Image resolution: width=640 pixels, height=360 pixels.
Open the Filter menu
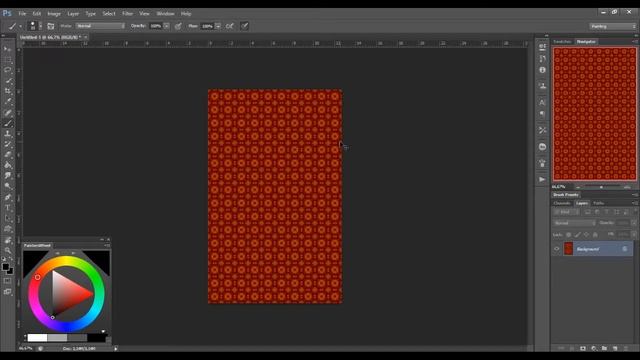click(x=127, y=13)
